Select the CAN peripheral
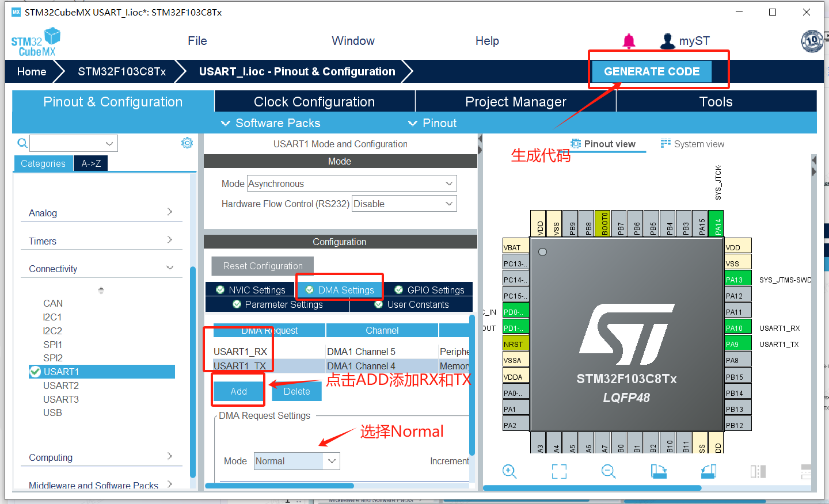 53,303
